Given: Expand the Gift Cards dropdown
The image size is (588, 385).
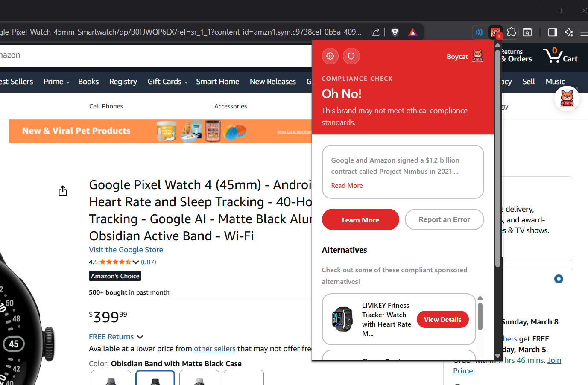Looking at the screenshot, I should point(167,82).
